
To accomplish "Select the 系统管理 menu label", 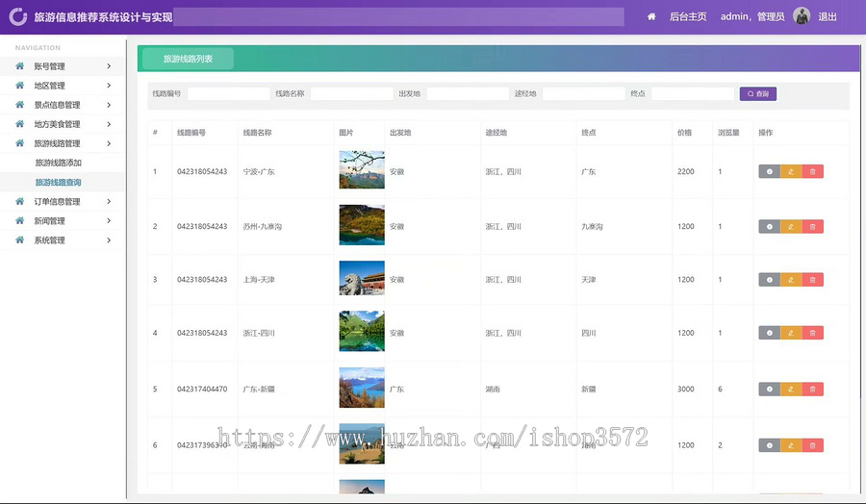I will click(x=49, y=240).
